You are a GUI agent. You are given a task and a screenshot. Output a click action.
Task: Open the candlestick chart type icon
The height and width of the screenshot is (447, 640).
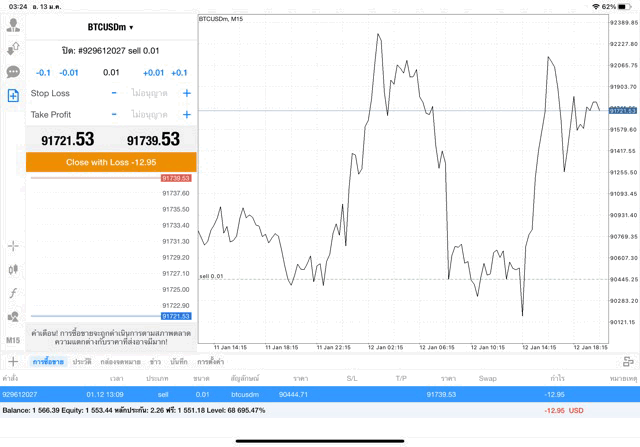(13, 269)
